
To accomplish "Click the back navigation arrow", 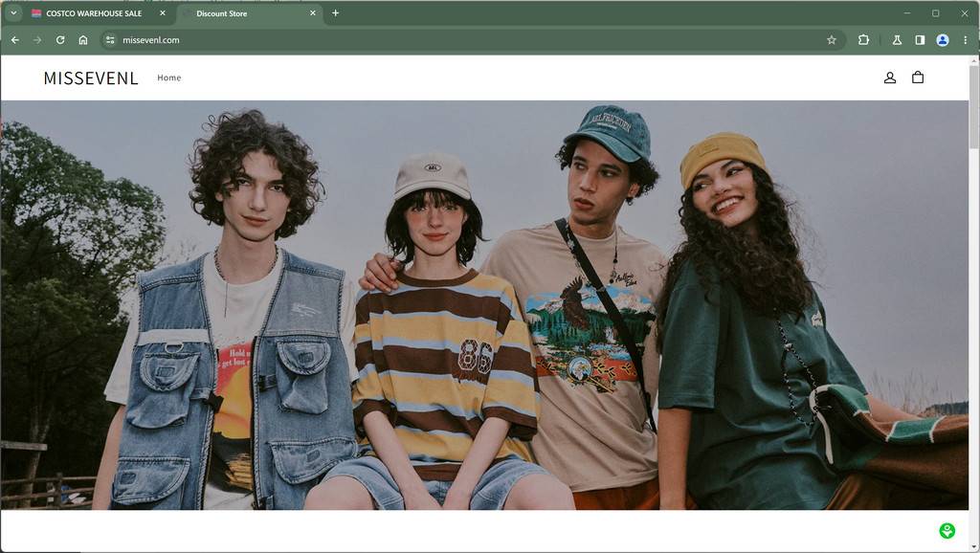I will (14, 40).
